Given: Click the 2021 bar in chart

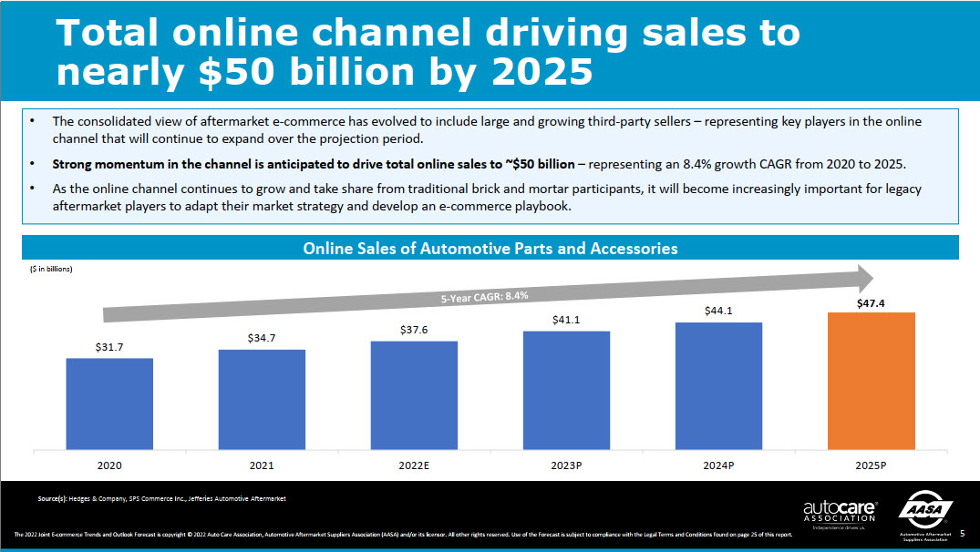Looking at the screenshot, I should (262, 399).
